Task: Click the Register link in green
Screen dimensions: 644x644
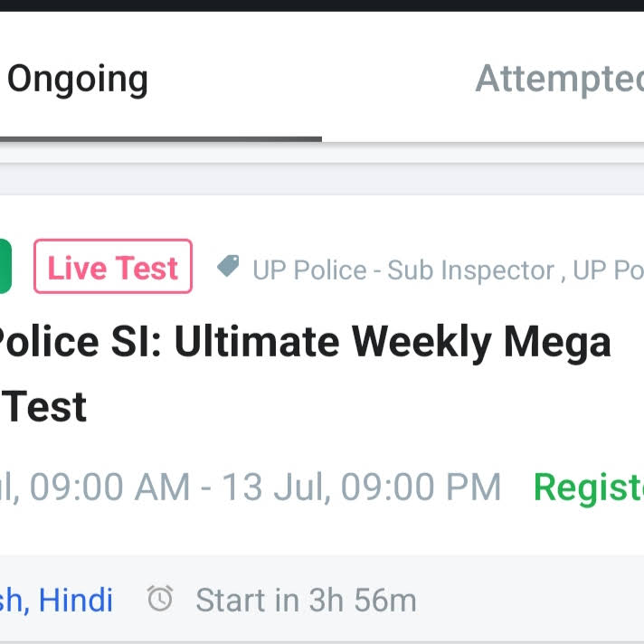Action: pos(588,487)
